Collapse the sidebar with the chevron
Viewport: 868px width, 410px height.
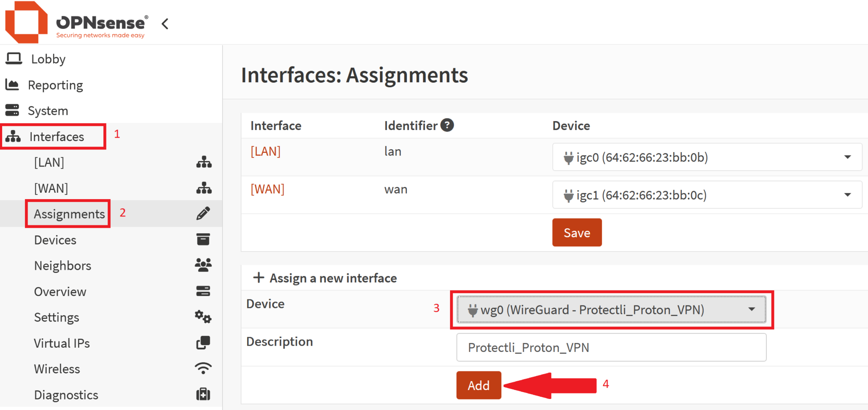[x=164, y=24]
